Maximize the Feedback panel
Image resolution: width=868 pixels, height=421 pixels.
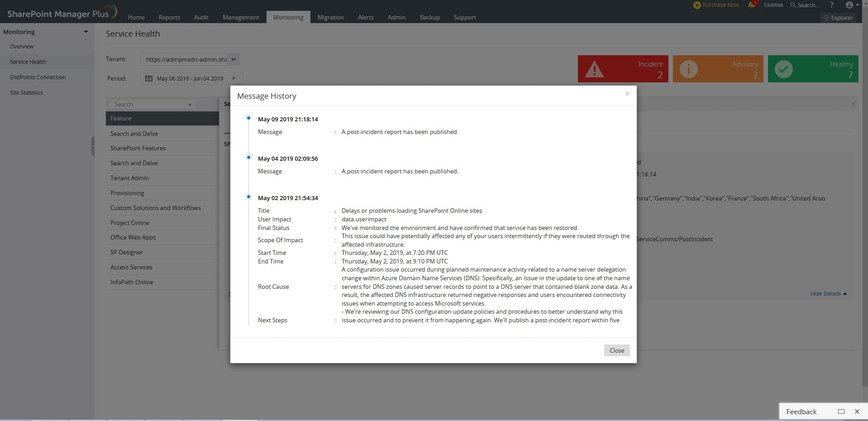841,411
